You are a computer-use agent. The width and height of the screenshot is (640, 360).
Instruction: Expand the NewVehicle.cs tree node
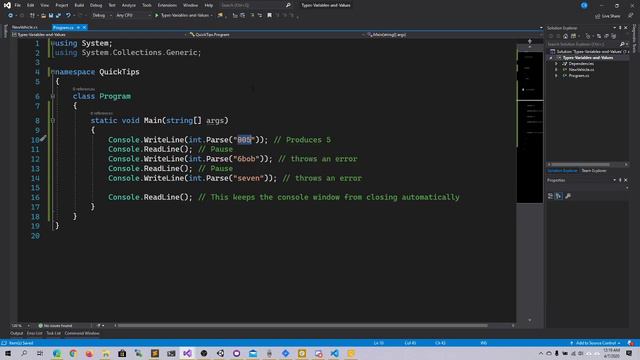[x=556, y=70]
